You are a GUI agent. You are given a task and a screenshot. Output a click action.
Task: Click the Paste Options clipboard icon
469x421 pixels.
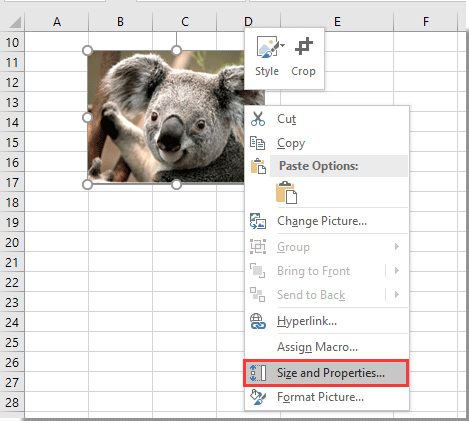pyautogui.click(x=258, y=166)
